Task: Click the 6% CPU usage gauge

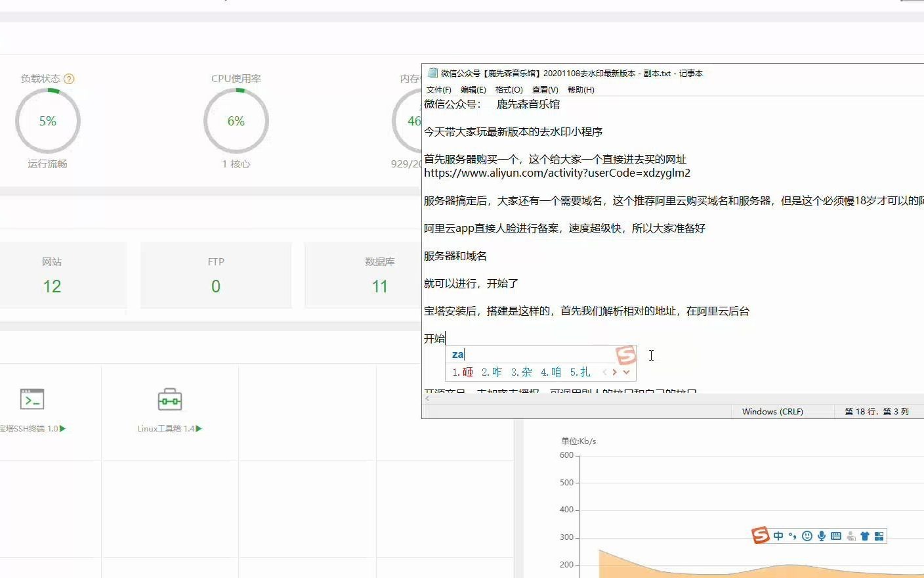Action: [x=236, y=121]
